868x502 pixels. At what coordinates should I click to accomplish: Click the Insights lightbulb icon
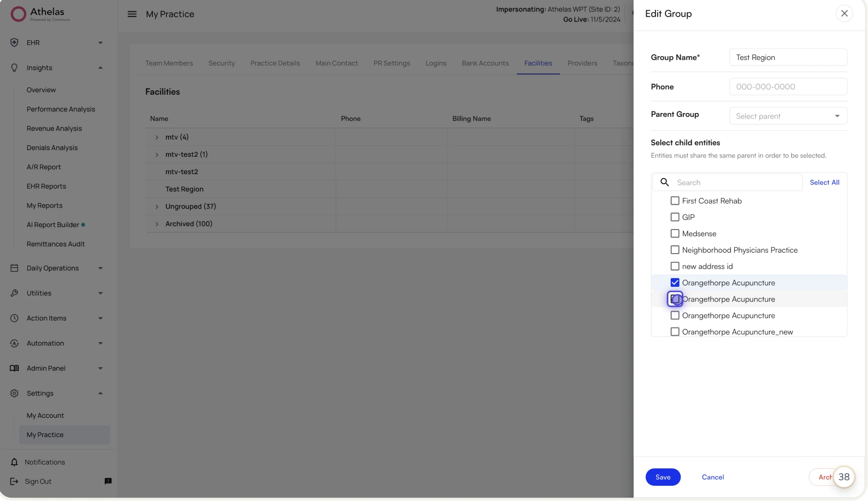click(x=14, y=68)
